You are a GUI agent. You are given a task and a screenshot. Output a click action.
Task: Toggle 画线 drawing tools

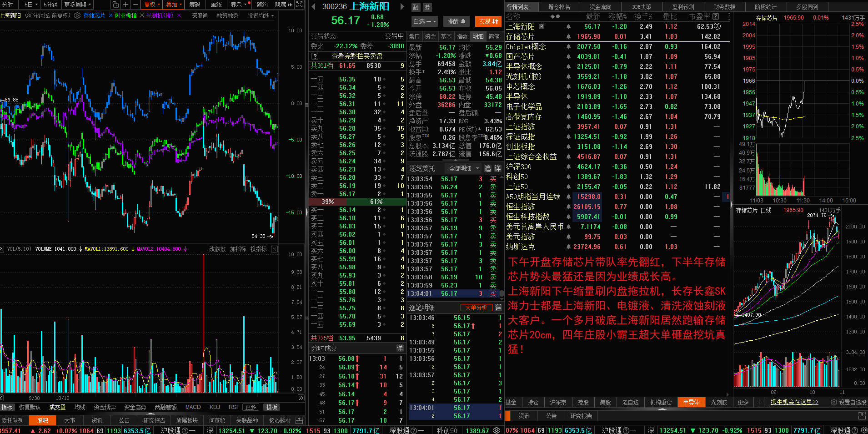pyautogui.click(x=216, y=5)
